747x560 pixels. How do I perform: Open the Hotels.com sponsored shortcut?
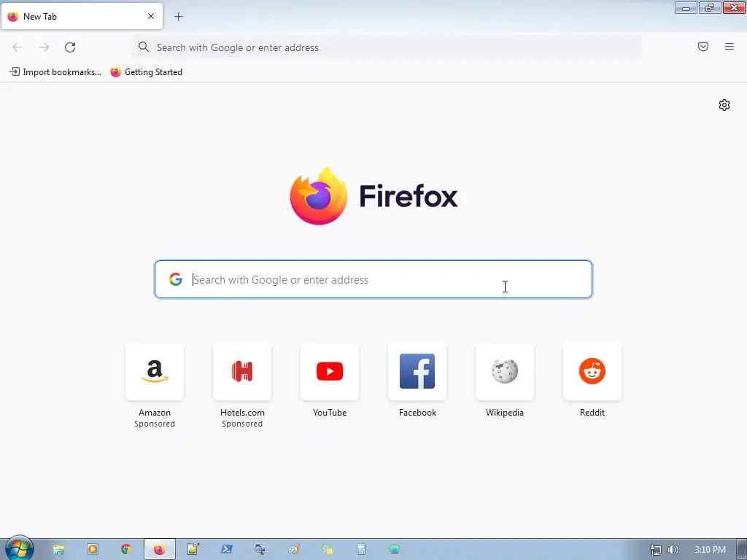point(242,371)
